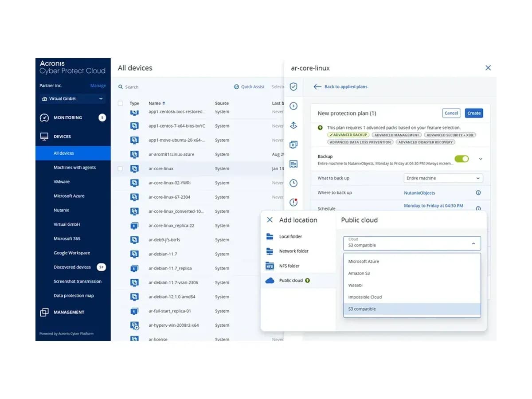The image size is (532, 399).
Task: Click the Cancel button
Action: pos(451,113)
